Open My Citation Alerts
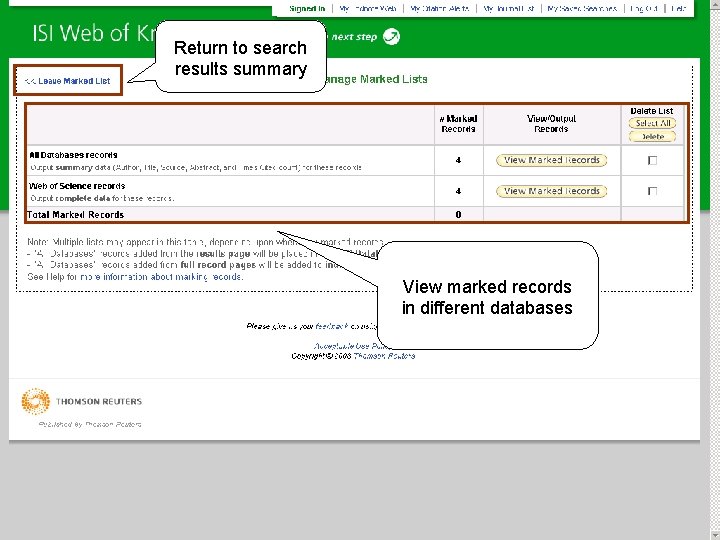Screen dimensions: 720x540 [439, 8]
